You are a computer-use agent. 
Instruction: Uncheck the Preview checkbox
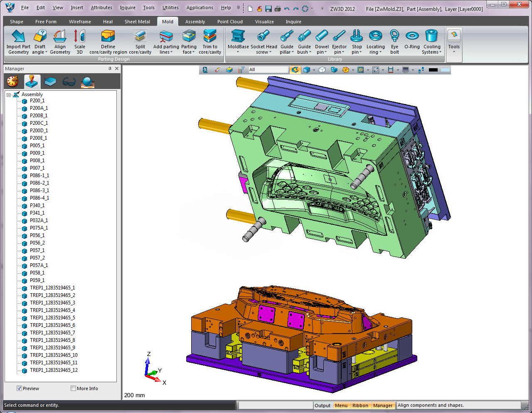point(19,388)
